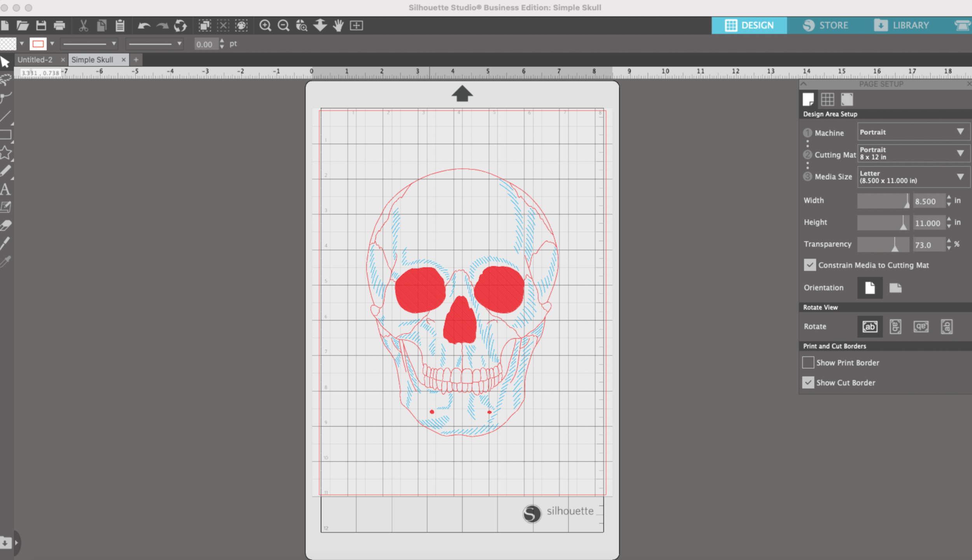Image resolution: width=972 pixels, height=560 pixels.
Task: Disable Show Cut Border checkbox
Action: point(808,383)
